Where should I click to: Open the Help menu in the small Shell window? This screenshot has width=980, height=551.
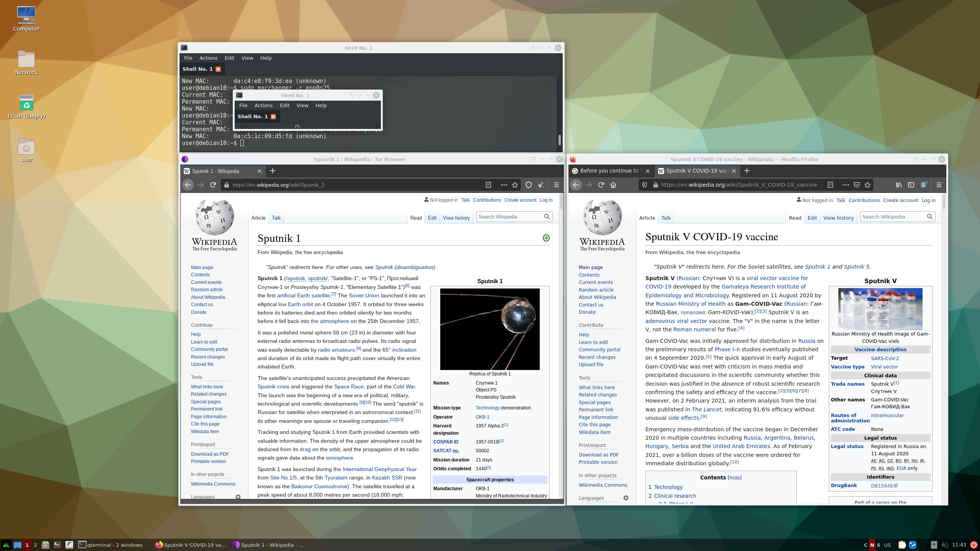pyautogui.click(x=321, y=105)
